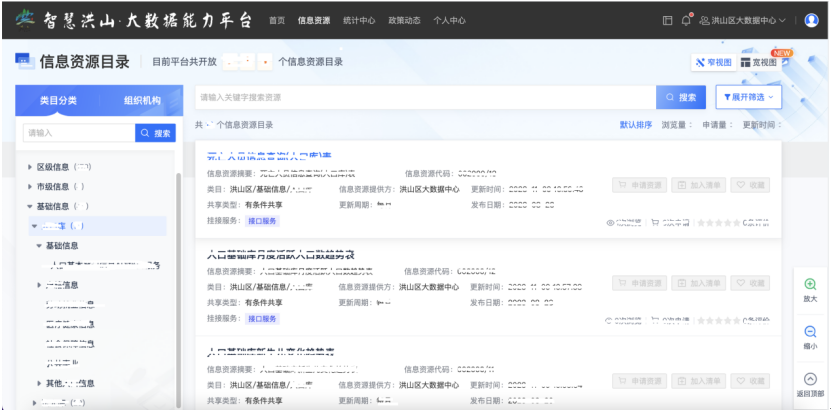Expand the 其他 information tree node
Image resolution: width=831 pixels, height=415 pixels.
click(39, 383)
